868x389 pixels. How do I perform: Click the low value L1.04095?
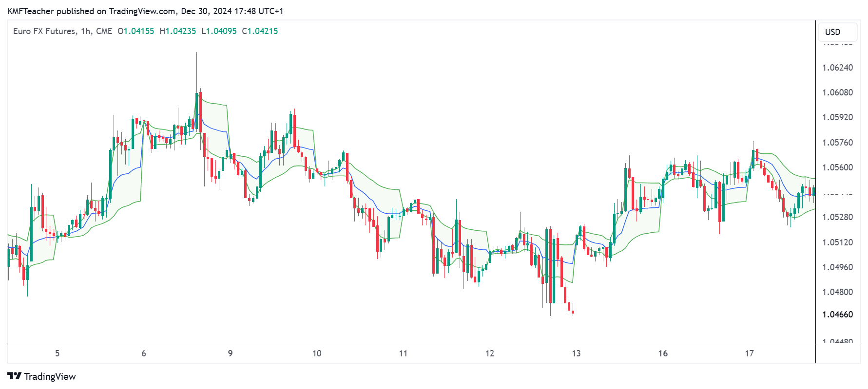pos(218,31)
